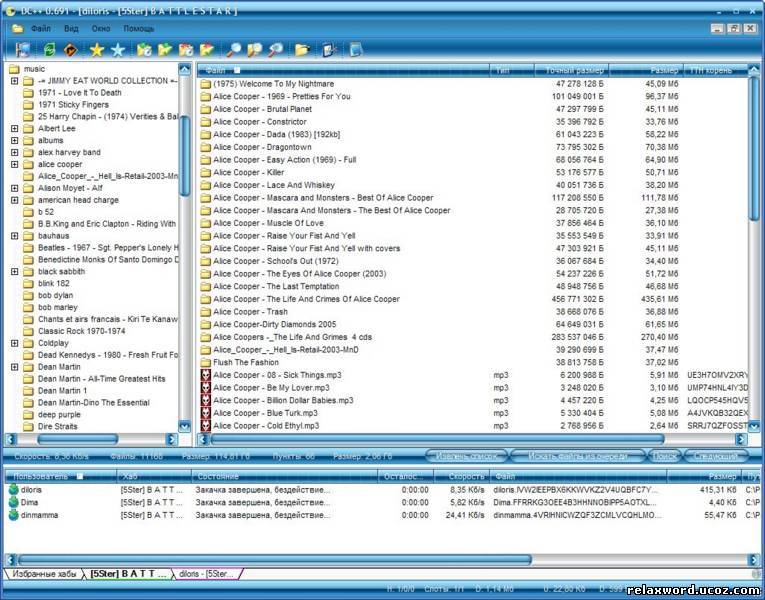
Task: Click the orange Follow Redirect icon
Action: (70, 49)
